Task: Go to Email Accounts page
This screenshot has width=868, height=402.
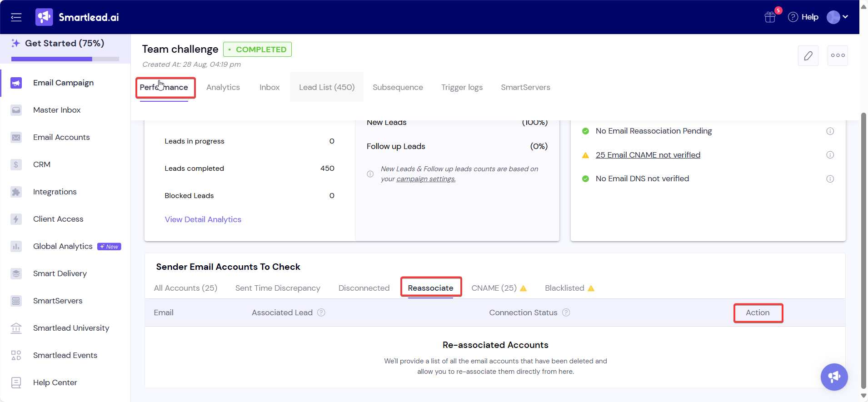Action: point(61,137)
